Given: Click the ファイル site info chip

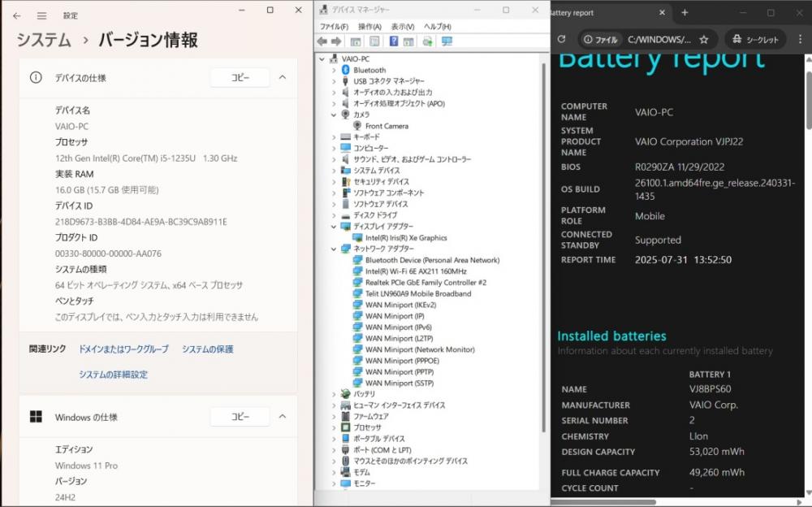Looking at the screenshot, I should click(x=601, y=39).
